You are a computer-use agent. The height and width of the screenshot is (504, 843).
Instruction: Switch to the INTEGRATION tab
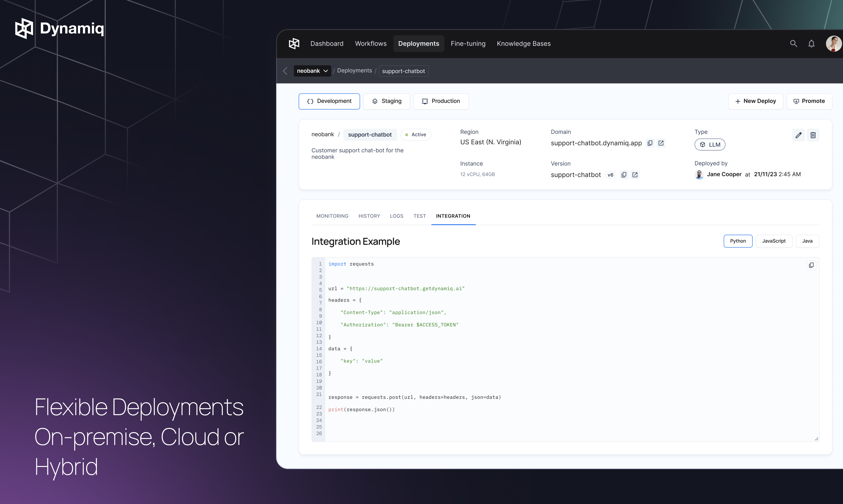pyautogui.click(x=453, y=216)
